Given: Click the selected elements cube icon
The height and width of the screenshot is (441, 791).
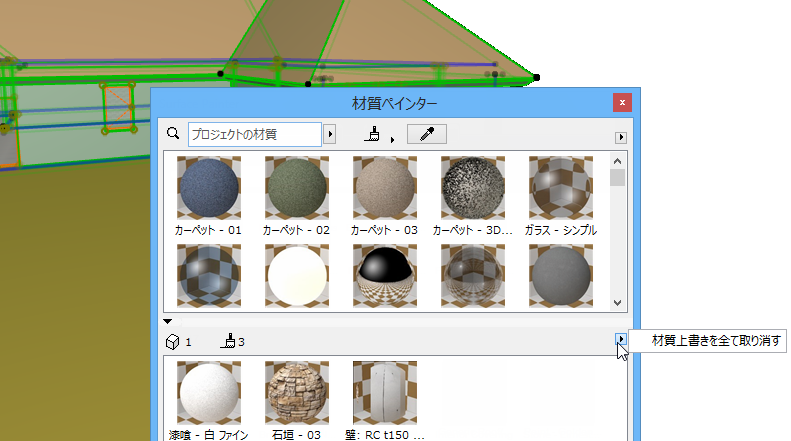Looking at the screenshot, I should (173, 342).
